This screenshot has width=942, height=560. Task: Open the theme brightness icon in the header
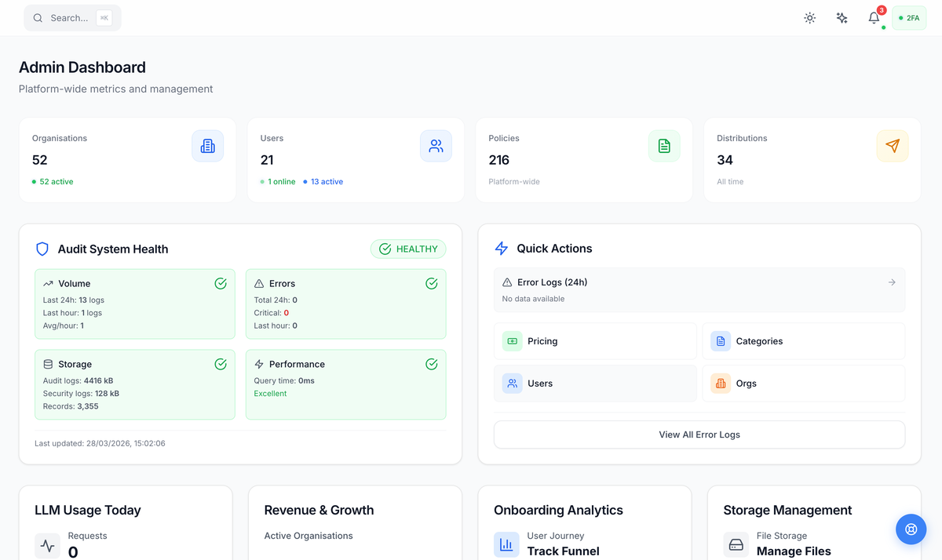coord(809,17)
